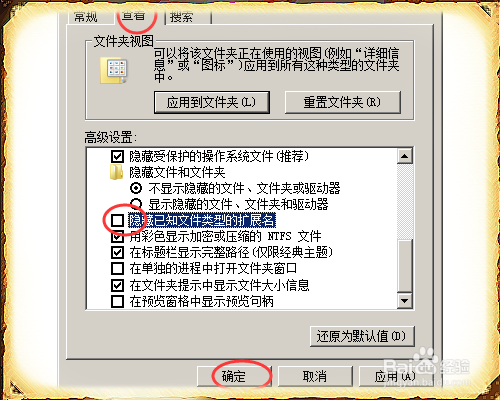This screenshot has width=500, height=400.
Task: Click the folder icon beside 隐藏文件和文件夹
Action: pos(117,172)
